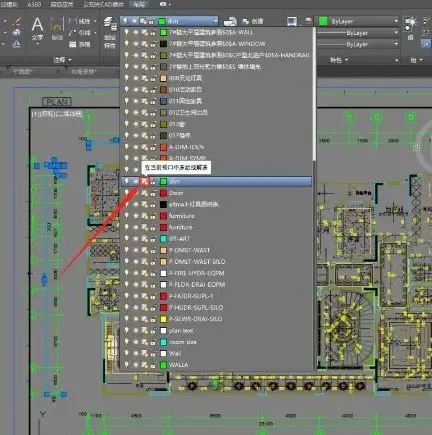Click the large Text tool A icon

click(x=37, y=25)
